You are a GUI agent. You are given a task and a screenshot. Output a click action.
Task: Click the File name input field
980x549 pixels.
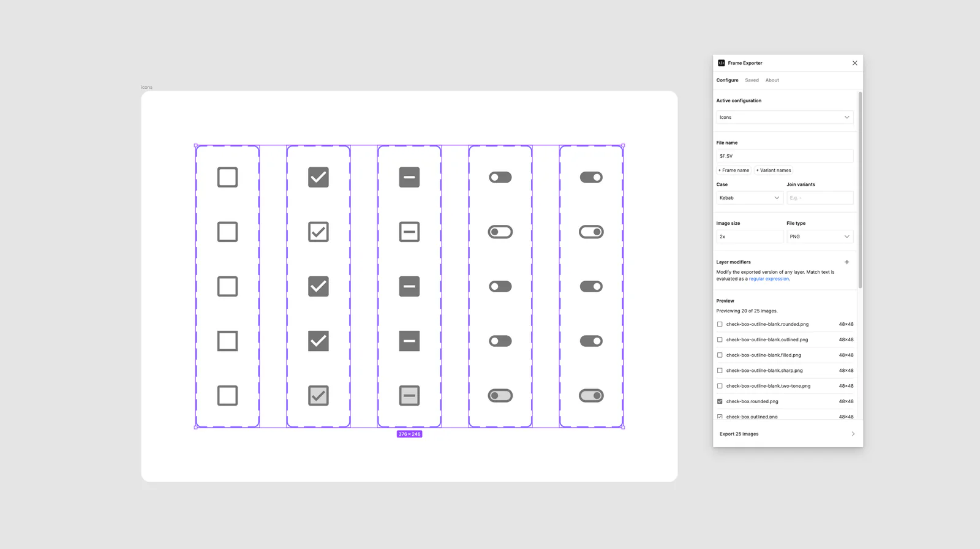[785, 156]
